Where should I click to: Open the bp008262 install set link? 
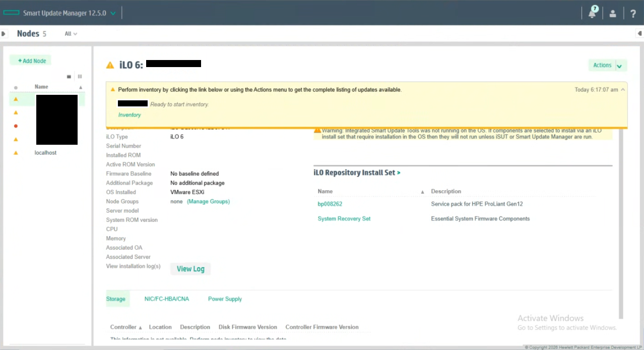pos(330,204)
